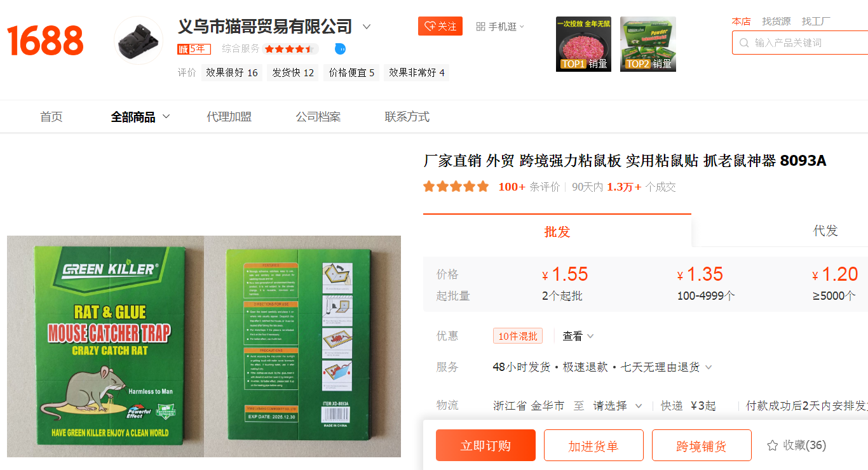Expand the 服务 details chevron
Image resolution: width=868 pixels, height=470 pixels.
coord(709,367)
